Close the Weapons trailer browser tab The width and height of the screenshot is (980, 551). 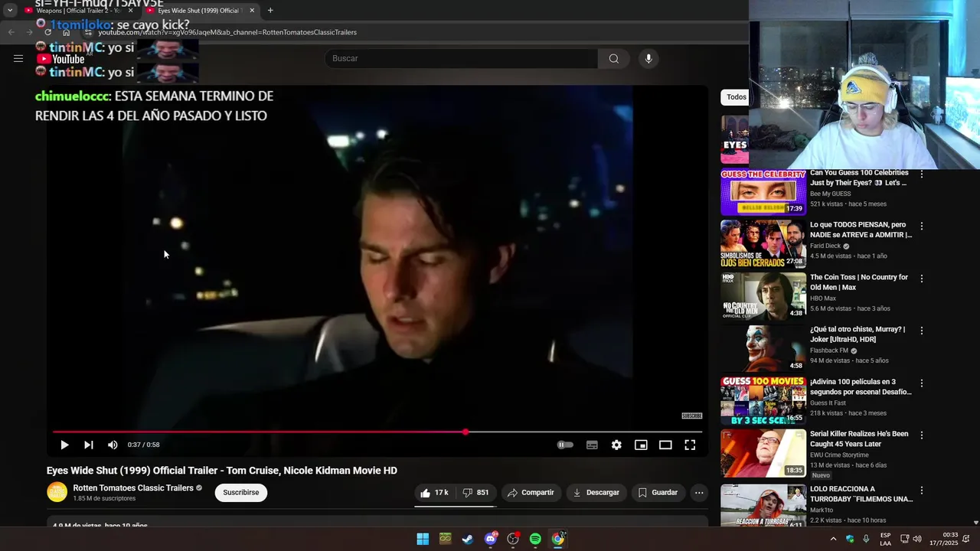tap(130, 11)
